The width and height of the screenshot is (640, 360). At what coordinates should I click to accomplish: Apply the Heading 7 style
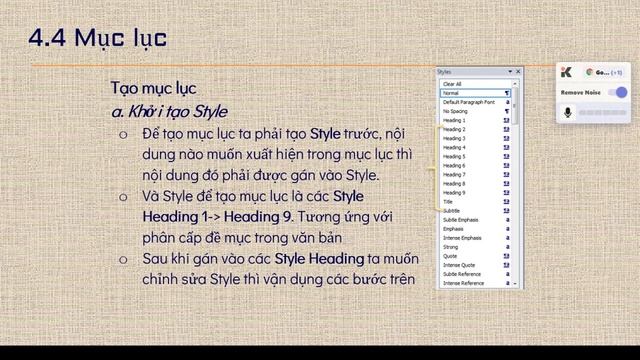(476, 174)
